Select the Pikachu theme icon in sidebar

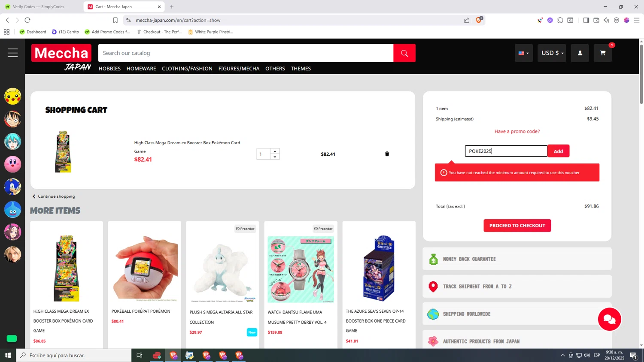pos(12,96)
